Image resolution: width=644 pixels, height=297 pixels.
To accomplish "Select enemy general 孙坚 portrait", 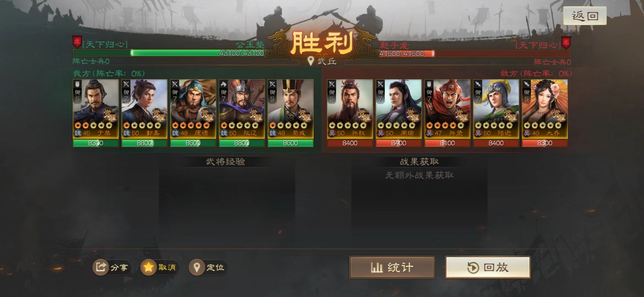I will 447,109.
